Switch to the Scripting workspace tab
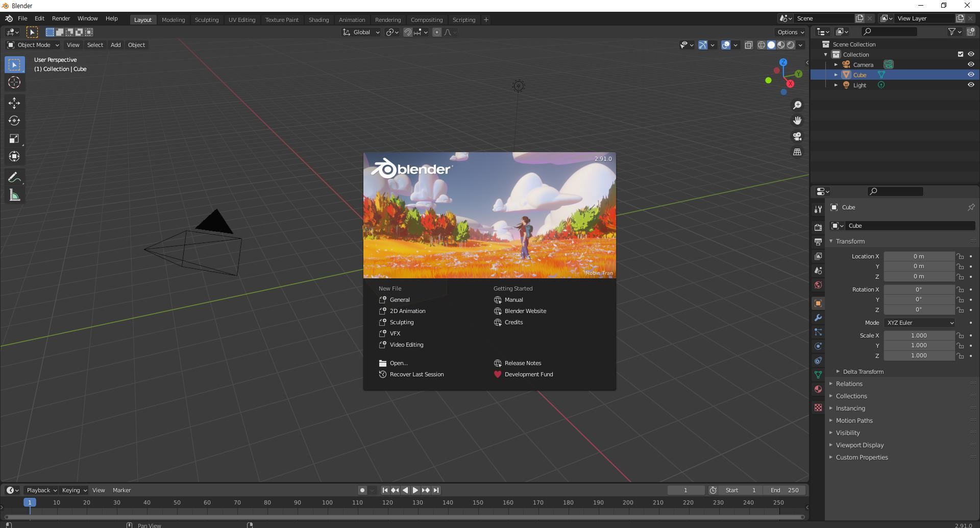Viewport: 980px width, 528px height. click(x=463, y=20)
